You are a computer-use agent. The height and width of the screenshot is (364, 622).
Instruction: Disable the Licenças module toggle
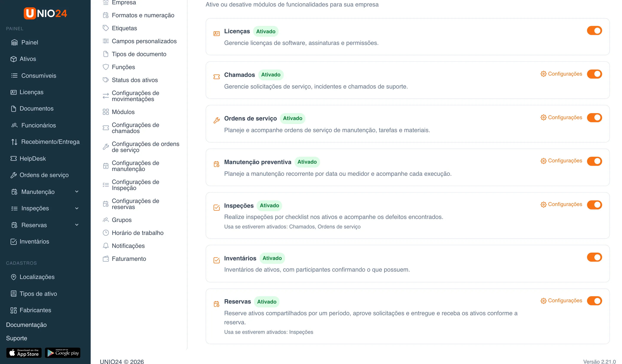(x=594, y=31)
